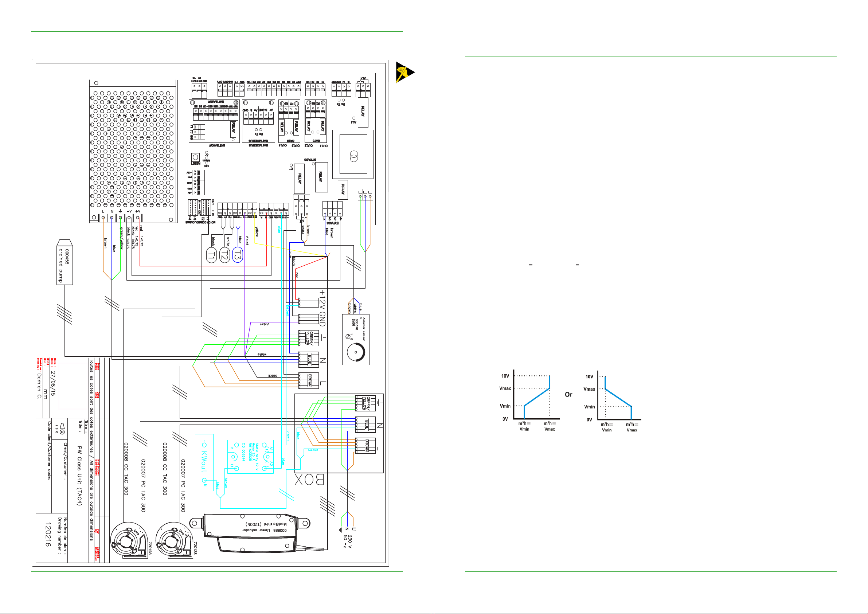Click the yellow ESD warning symbol
Image resolution: width=868 pixels, height=614 pixels.
[404, 72]
